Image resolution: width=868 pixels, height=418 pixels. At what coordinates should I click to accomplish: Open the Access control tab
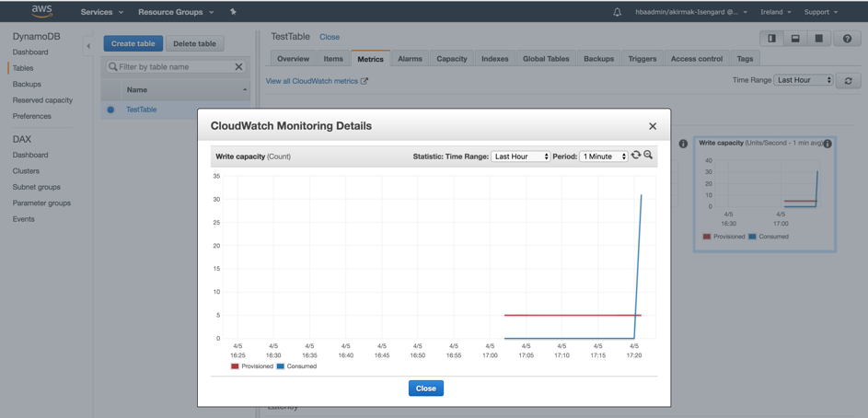pyautogui.click(x=697, y=59)
